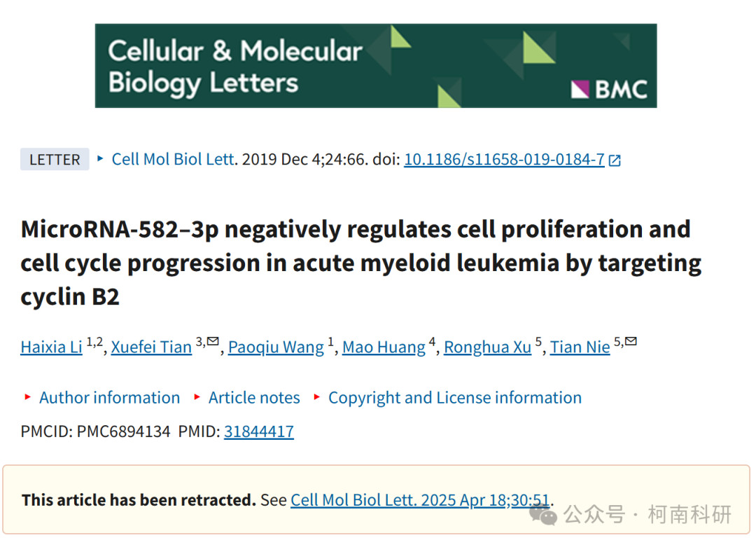The width and height of the screenshot is (756, 545).
Task: Open the PMID 31844417 link
Action: 259,432
